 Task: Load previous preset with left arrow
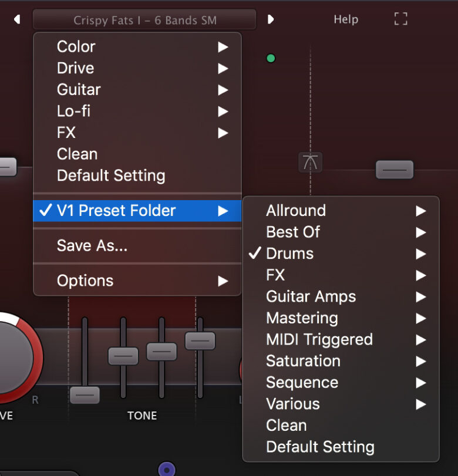pos(17,19)
